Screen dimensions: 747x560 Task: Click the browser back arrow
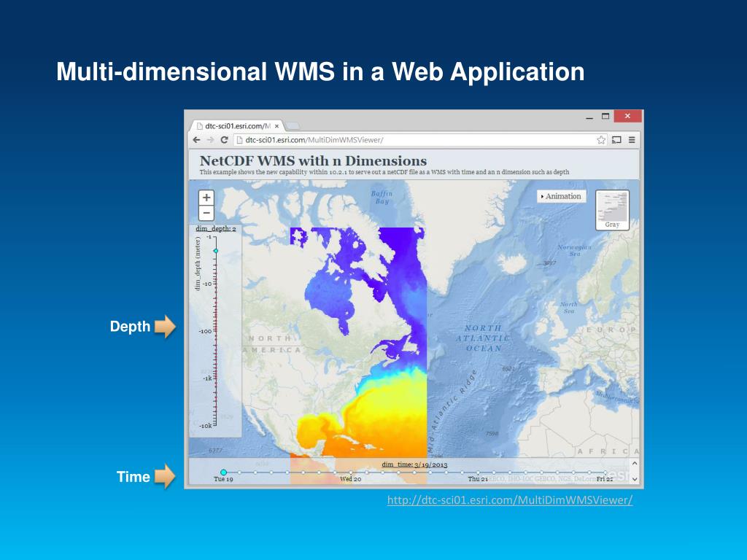tap(197, 140)
